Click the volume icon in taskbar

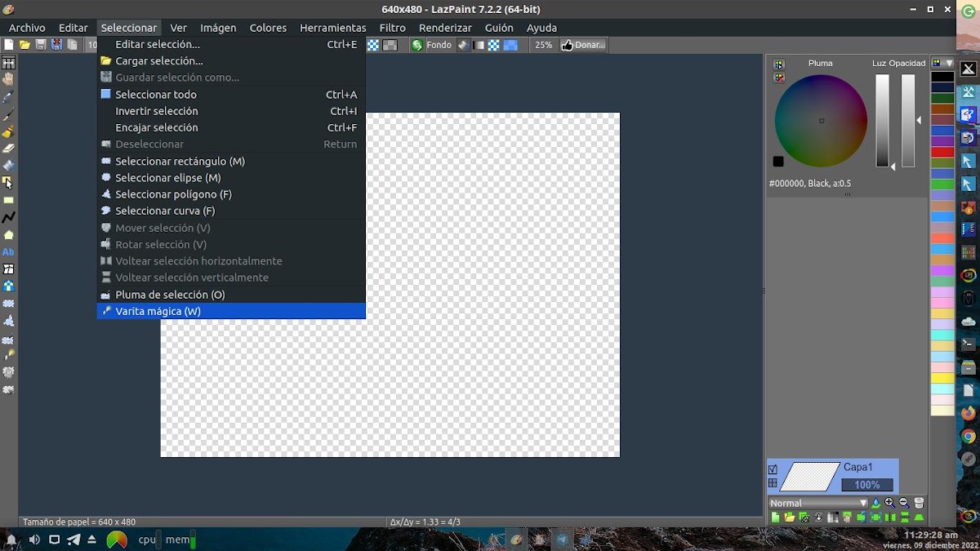[x=34, y=540]
